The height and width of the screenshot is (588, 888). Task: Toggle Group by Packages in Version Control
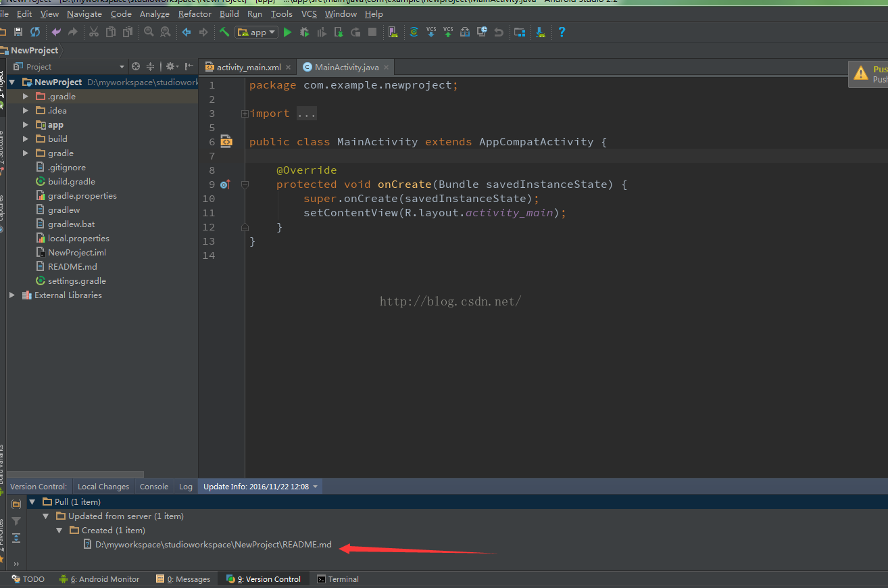(x=16, y=504)
